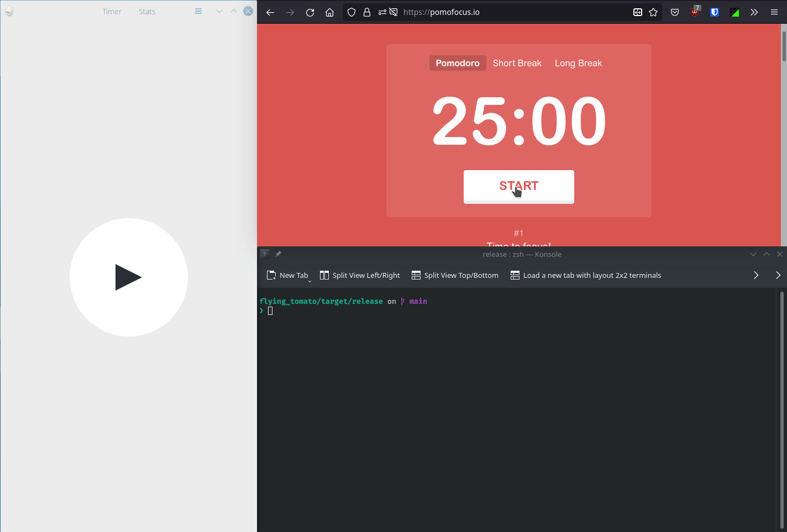The height and width of the screenshot is (532, 787).
Task: Expand the New Tab dropdown arrow in Konsole
Action: point(309,281)
